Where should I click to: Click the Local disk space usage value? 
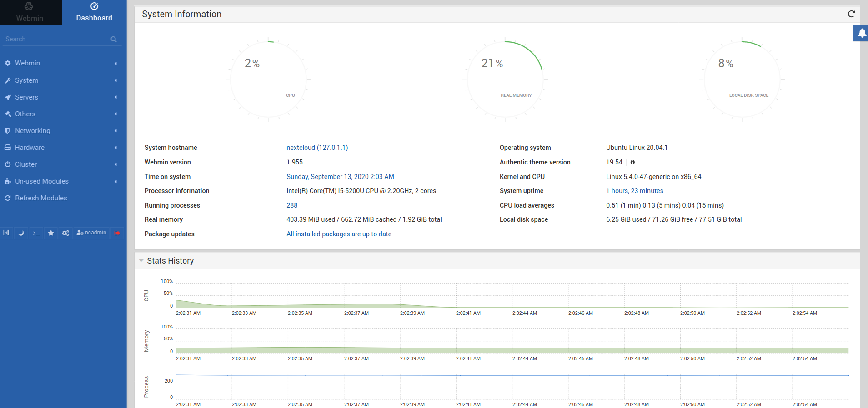[674, 219]
